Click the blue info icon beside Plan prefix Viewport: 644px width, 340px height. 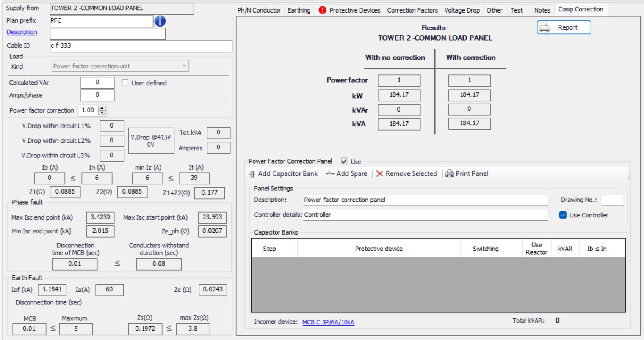click(160, 21)
